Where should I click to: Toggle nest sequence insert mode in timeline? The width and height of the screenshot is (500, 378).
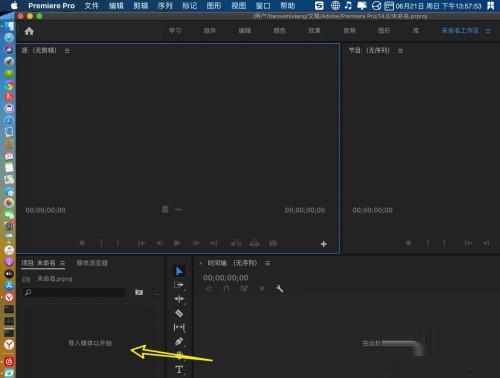(209, 289)
